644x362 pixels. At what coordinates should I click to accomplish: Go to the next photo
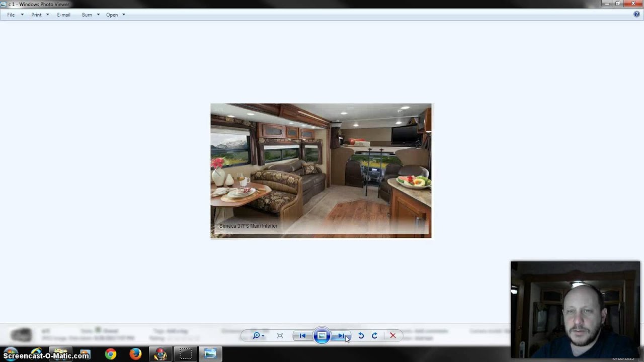coord(341,336)
